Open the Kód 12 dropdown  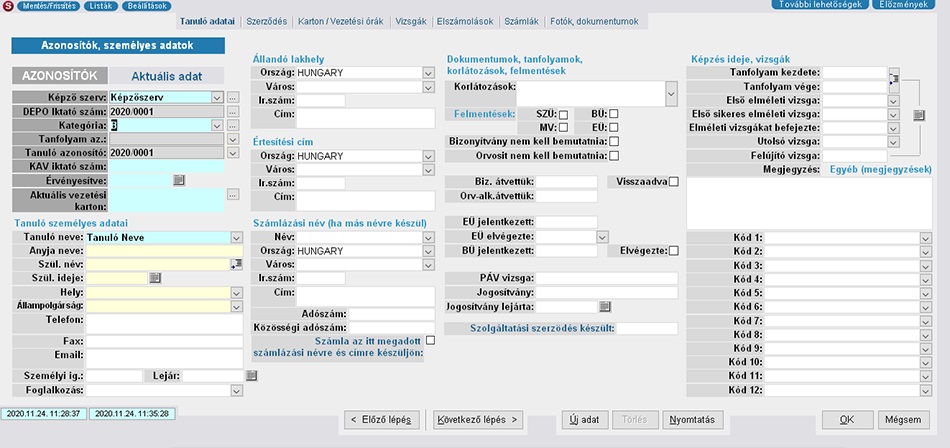point(925,390)
